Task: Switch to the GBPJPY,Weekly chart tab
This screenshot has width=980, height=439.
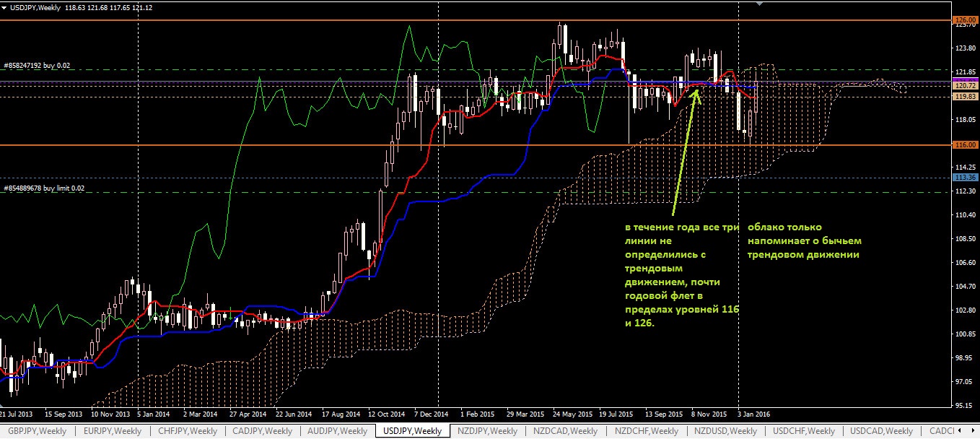Action: pyautogui.click(x=38, y=431)
